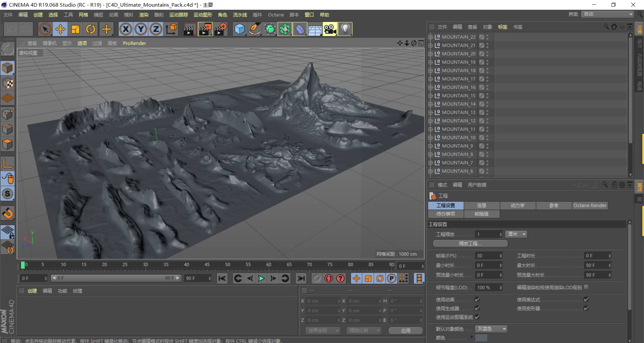Select the Live Selection arrow tool
Image resolution: width=644 pixels, height=343 pixels.
click(x=45, y=29)
